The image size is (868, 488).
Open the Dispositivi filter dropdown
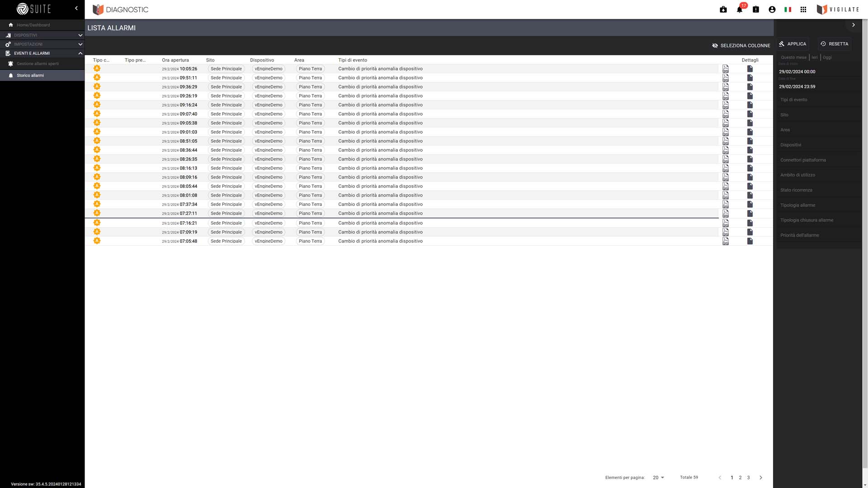click(819, 145)
